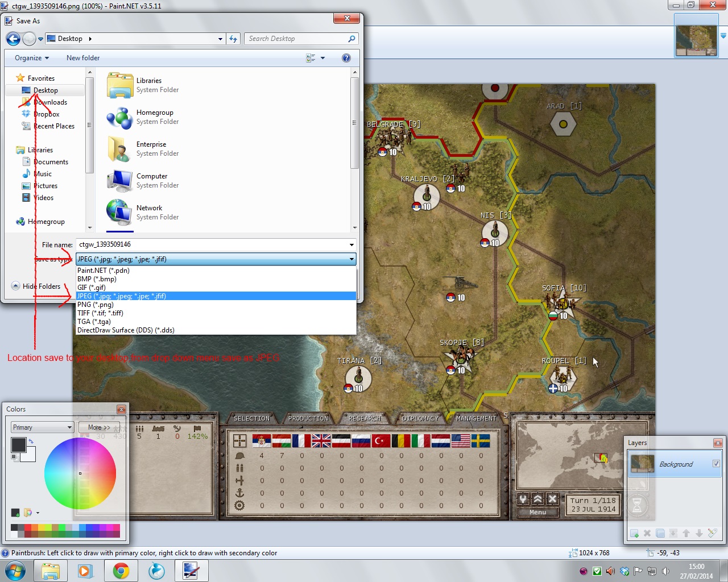
Task: Expand address bar previous locations dropdown
Action: (x=220, y=39)
